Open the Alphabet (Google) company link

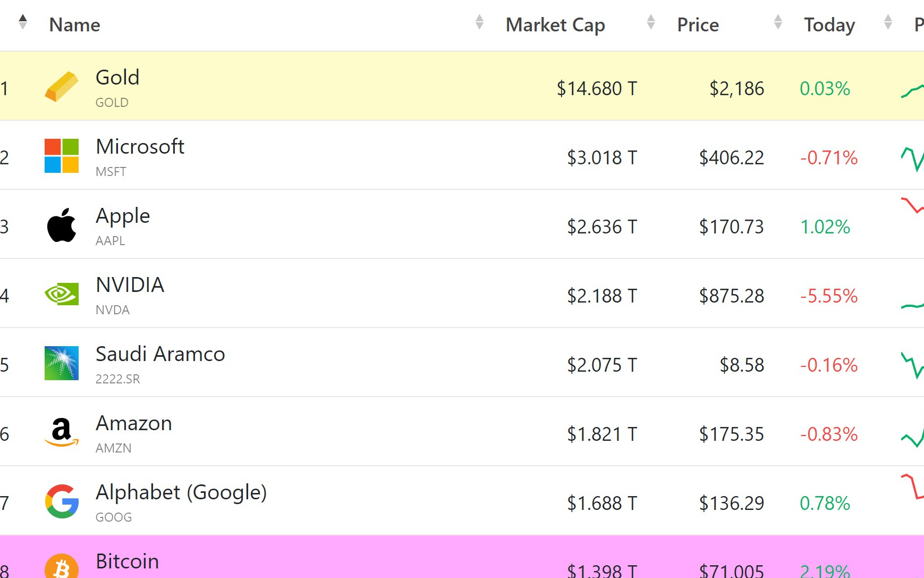click(181, 493)
